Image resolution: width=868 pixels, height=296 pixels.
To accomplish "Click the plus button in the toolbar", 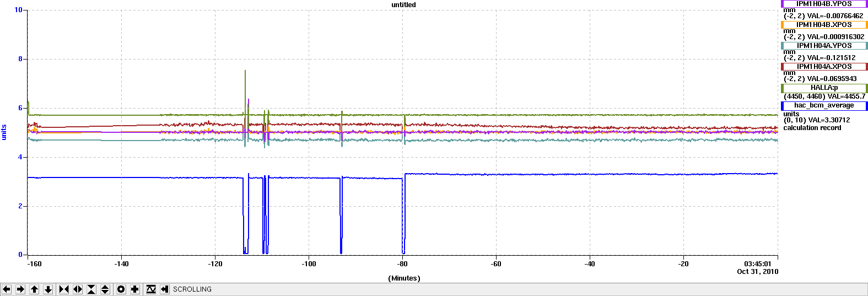I will click(135, 289).
